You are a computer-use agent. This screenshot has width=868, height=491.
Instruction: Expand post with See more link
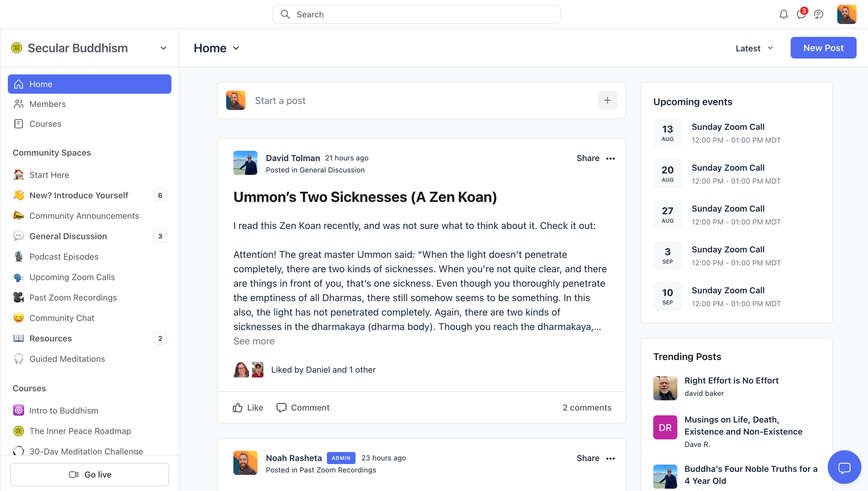254,341
